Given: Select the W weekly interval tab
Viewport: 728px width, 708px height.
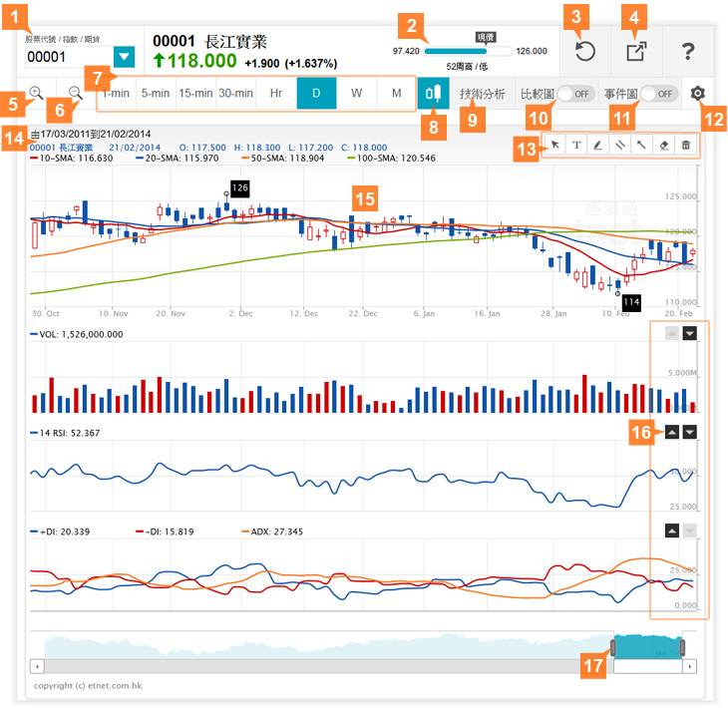Looking at the screenshot, I should (x=356, y=93).
